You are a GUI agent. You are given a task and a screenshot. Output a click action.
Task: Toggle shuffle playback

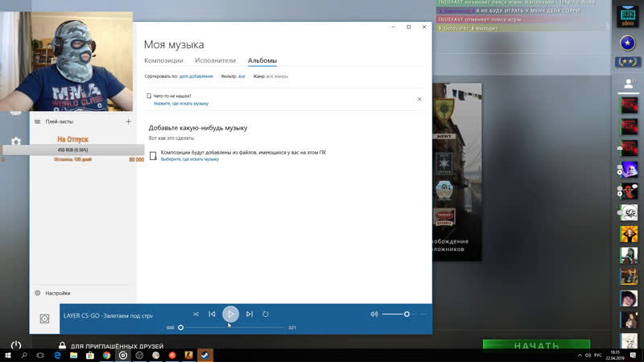(196, 314)
